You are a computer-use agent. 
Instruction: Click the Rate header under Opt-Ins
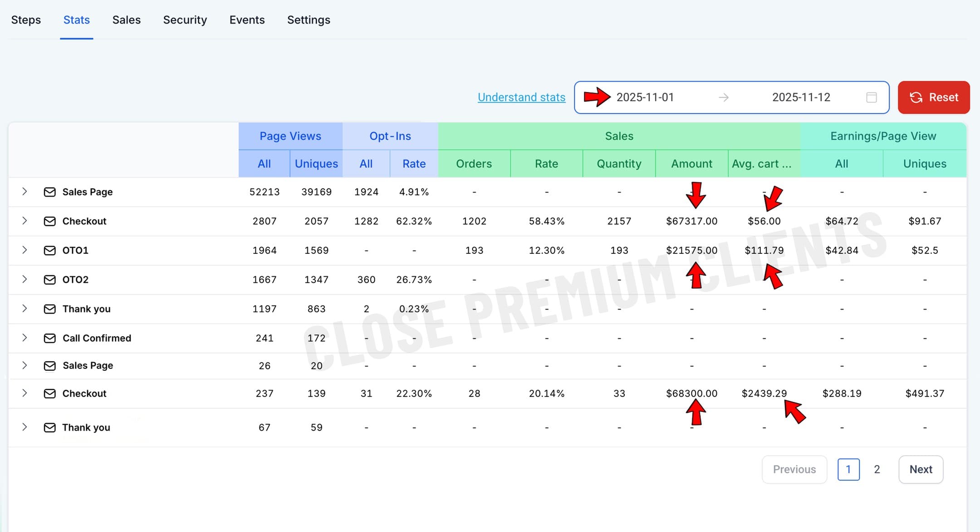[414, 164]
